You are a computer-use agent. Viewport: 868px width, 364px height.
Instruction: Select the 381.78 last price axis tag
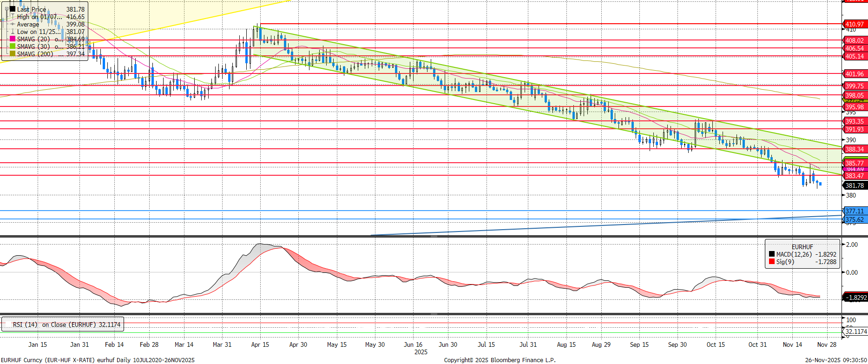(854, 185)
